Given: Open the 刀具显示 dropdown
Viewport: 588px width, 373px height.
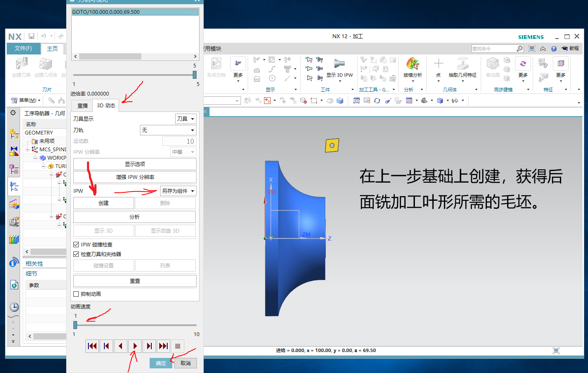Looking at the screenshot, I should (185, 119).
